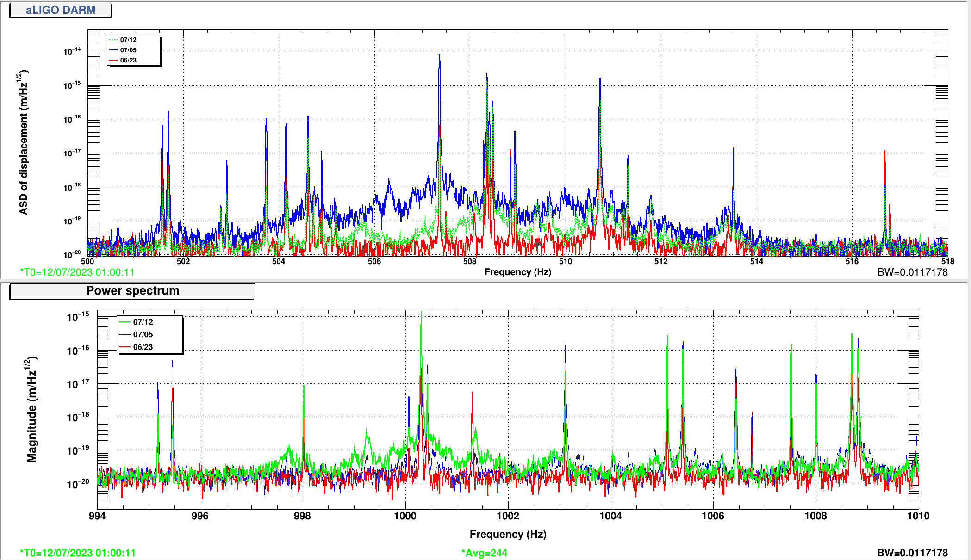Viewport: 971px width, 560px height.
Task: Click the aLIGO DARM title box
Action: (x=60, y=10)
